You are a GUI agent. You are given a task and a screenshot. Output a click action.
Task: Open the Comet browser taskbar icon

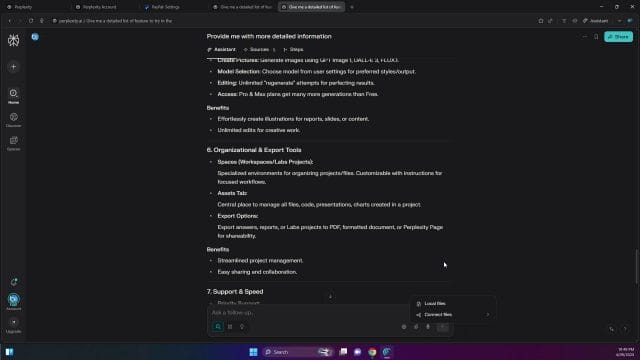[387, 352]
